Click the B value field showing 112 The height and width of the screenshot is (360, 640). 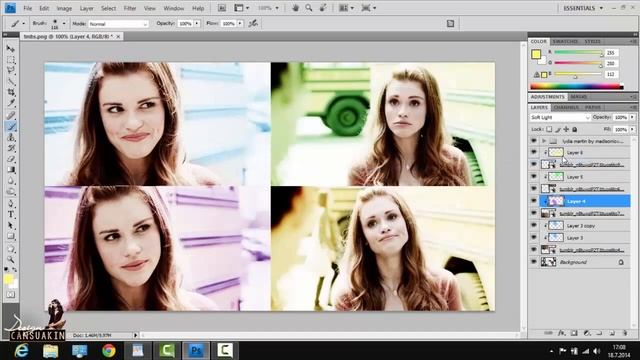[611, 74]
